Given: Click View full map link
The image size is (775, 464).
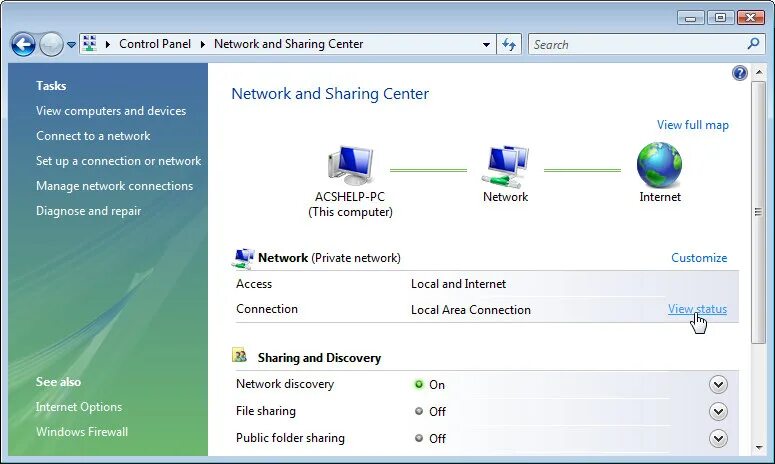Looking at the screenshot, I should pos(692,125).
